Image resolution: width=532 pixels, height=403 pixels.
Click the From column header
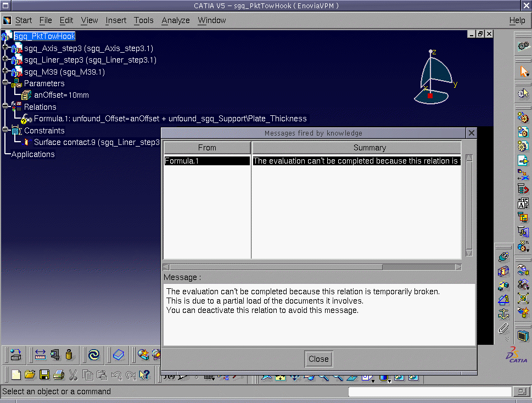point(207,148)
